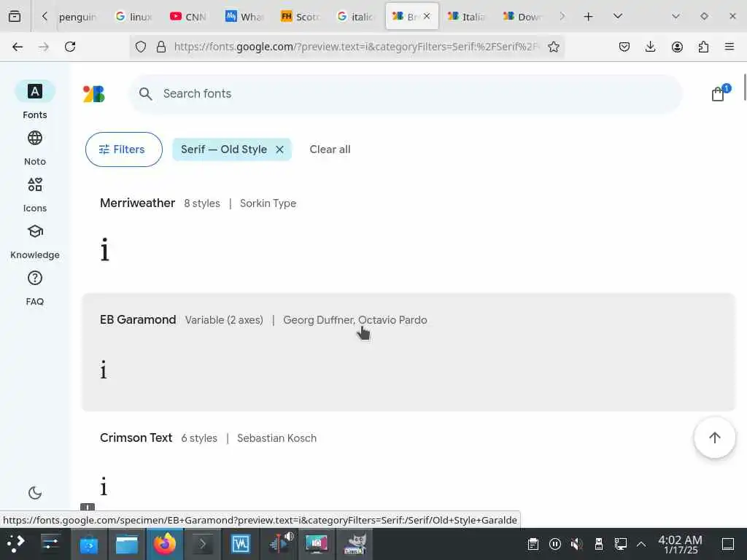Toggle dark mode moon icon
The height and width of the screenshot is (560, 747).
click(35, 493)
